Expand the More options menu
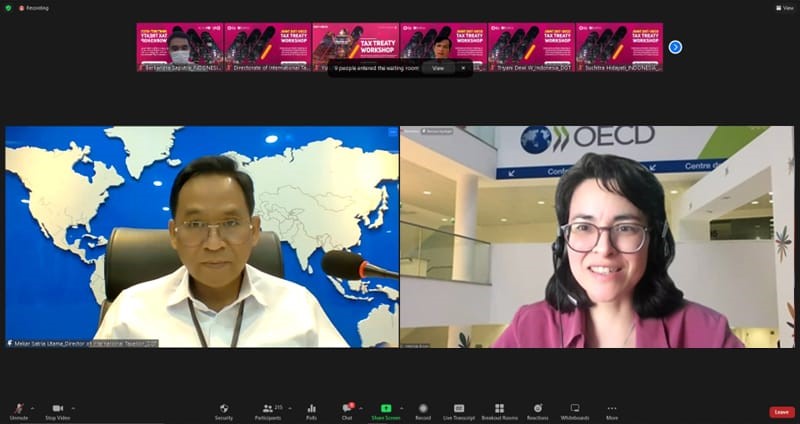 (611, 410)
